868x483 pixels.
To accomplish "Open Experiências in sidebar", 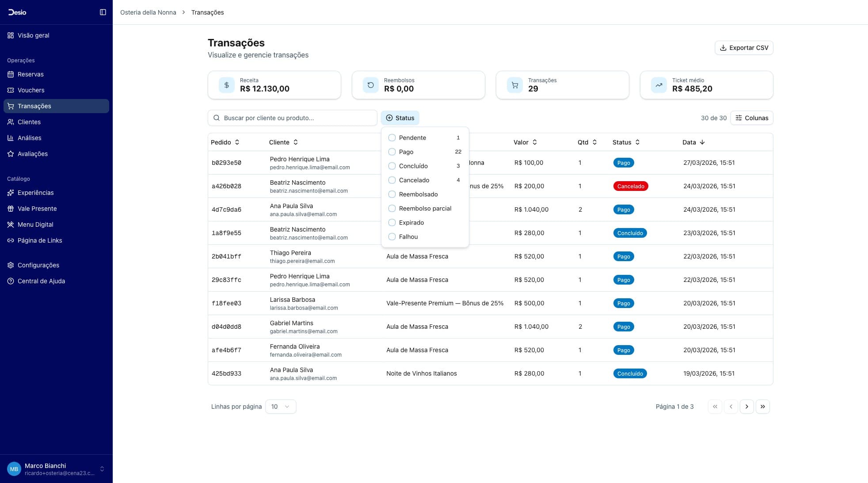I will (56, 193).
